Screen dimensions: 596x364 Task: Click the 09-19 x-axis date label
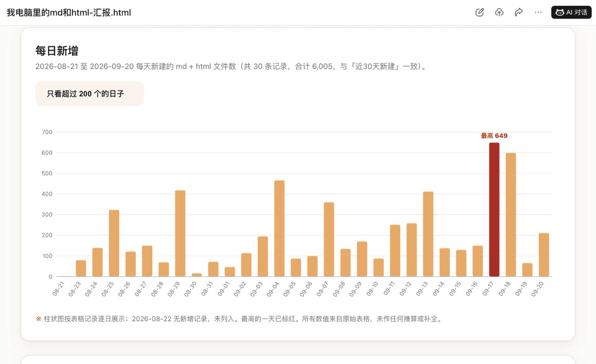tap(521, 289)
